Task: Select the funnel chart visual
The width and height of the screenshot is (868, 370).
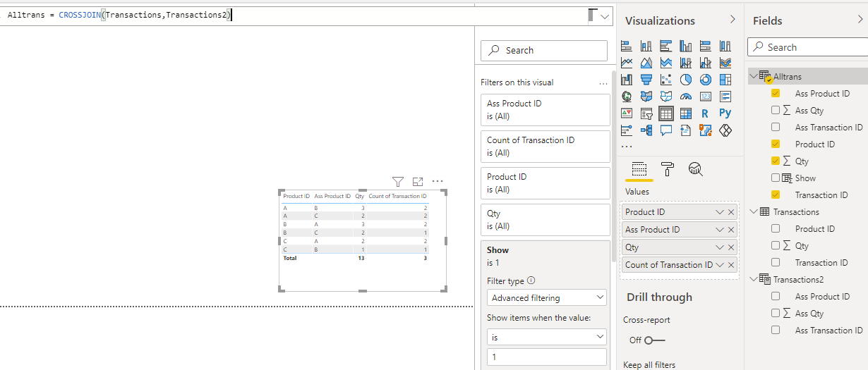Action: click(x=646, y=80)
